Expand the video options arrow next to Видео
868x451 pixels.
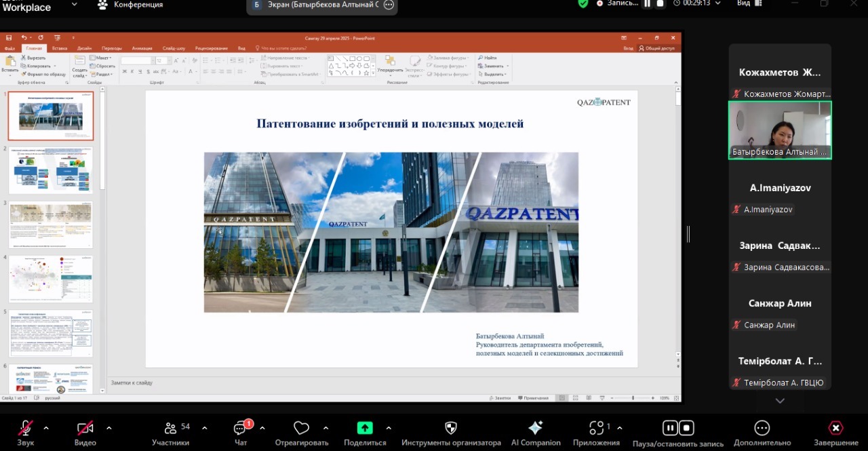[x=108, y=428]
